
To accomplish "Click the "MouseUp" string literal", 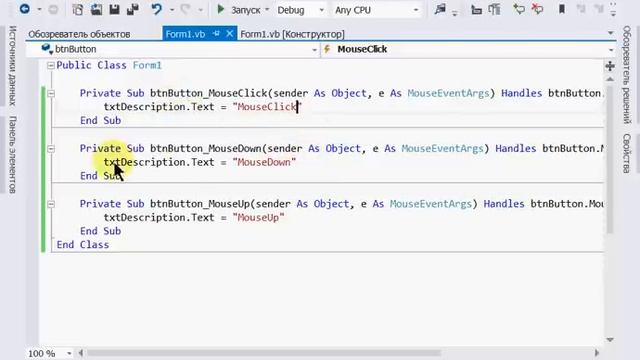I will coord(258,217).
